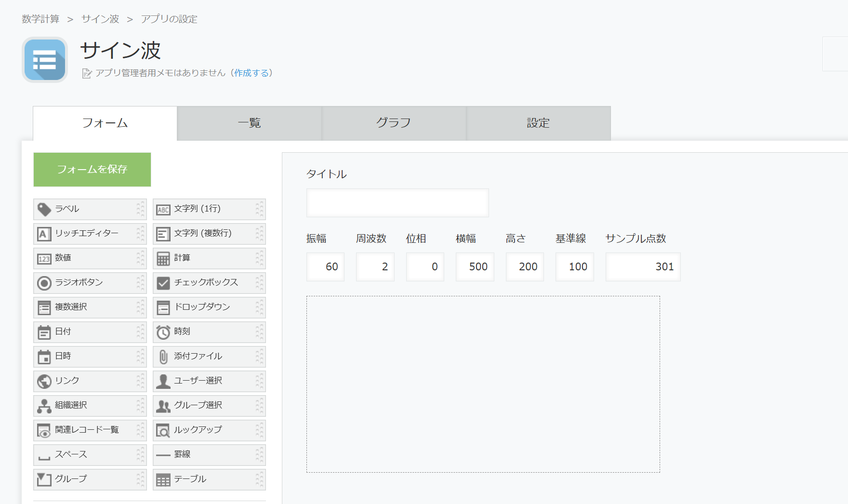
Task: Open the フォーム tab
Action: [x=105, y=123]
